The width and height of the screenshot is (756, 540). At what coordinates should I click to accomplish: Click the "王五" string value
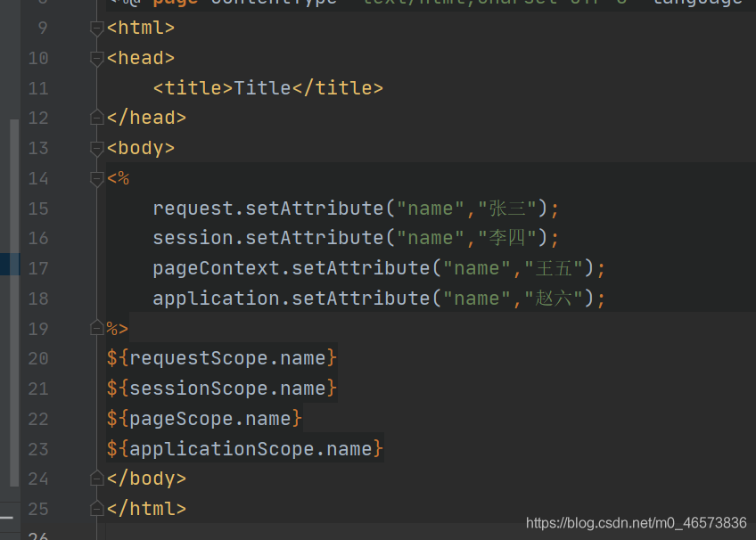click(x=554, y=268)
